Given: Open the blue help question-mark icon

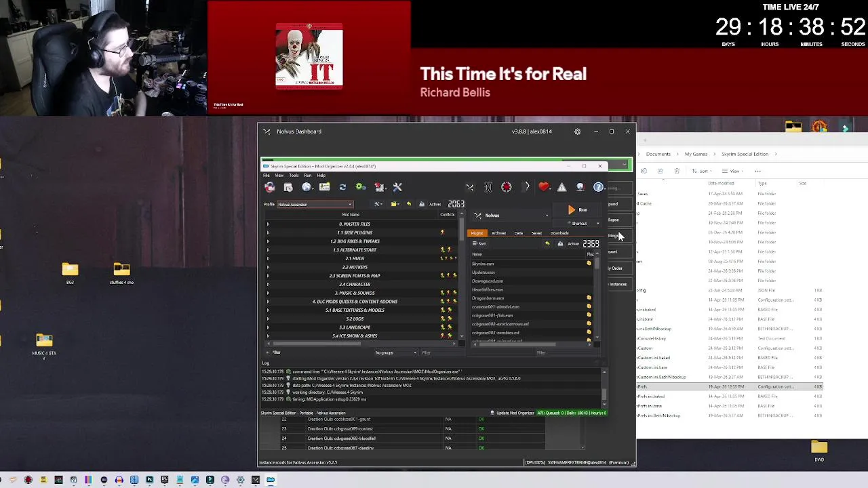Looking at the screenshot, I should 598,187.
